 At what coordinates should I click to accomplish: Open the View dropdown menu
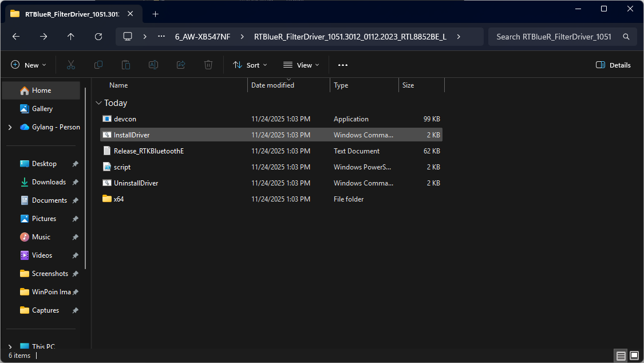click(301, 65)
